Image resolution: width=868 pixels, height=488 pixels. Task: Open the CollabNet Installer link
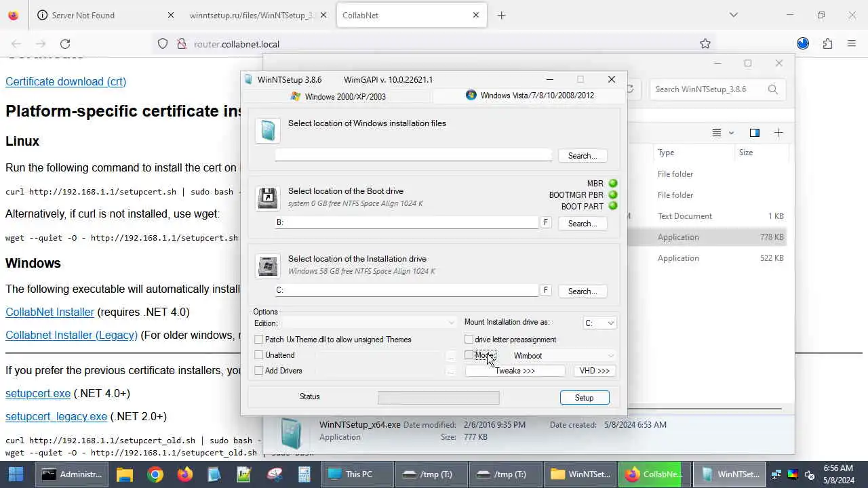[50, 312]
